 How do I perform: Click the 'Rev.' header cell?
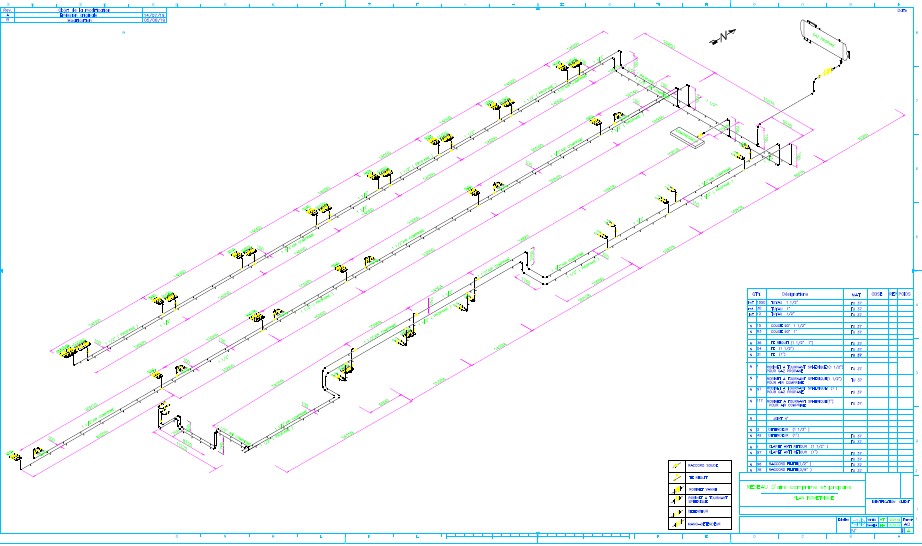[x=7, y=10]
